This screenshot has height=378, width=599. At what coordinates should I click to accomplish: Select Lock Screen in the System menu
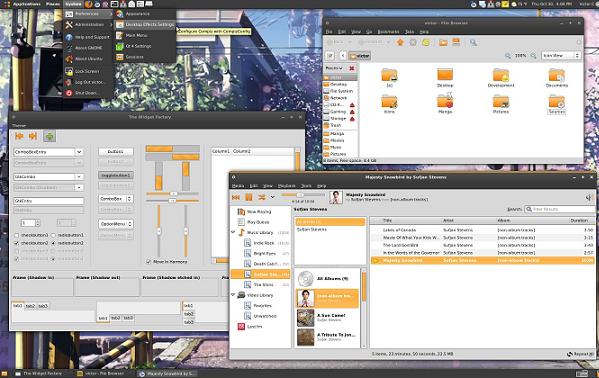(x=83, y=71)
